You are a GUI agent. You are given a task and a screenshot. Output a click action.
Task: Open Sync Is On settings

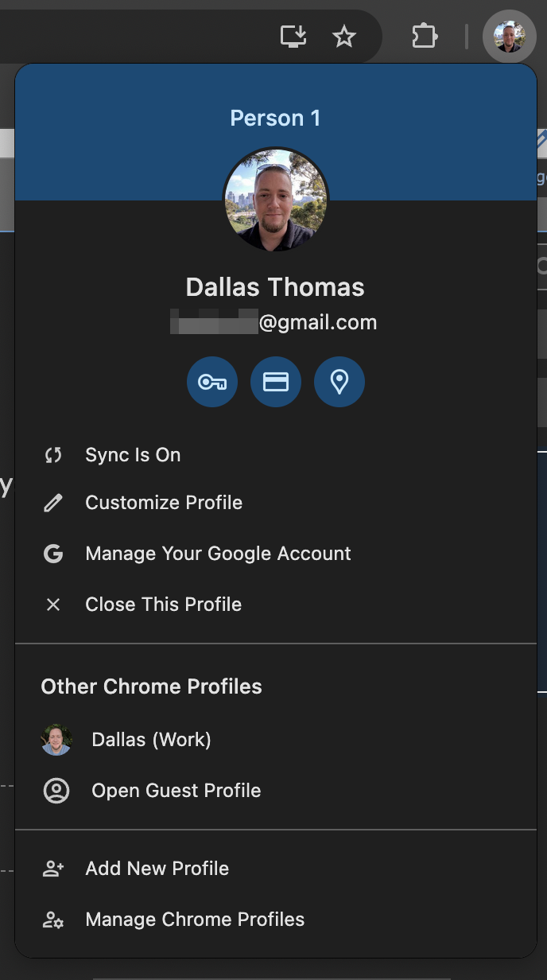133,456
